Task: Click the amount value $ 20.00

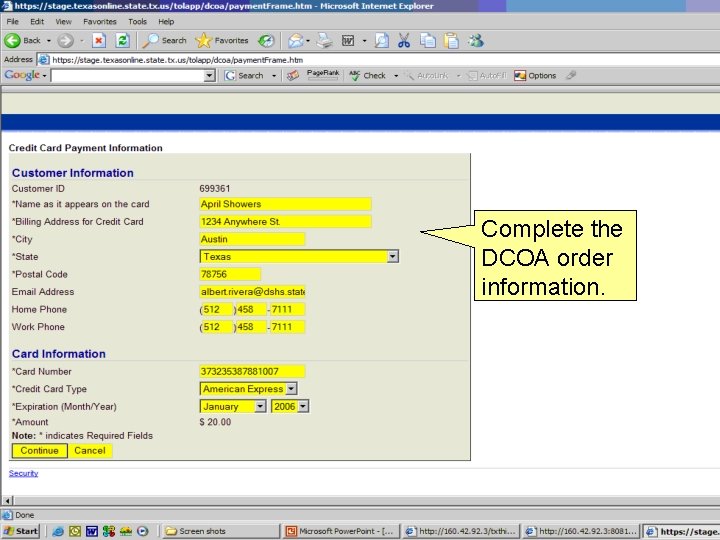Action: point(215,422)
